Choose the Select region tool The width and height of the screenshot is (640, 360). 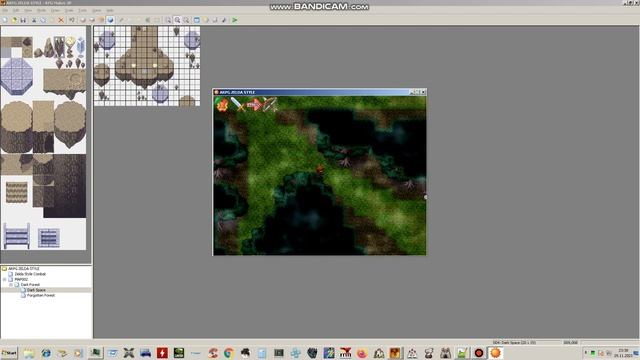tap(157, 20)
